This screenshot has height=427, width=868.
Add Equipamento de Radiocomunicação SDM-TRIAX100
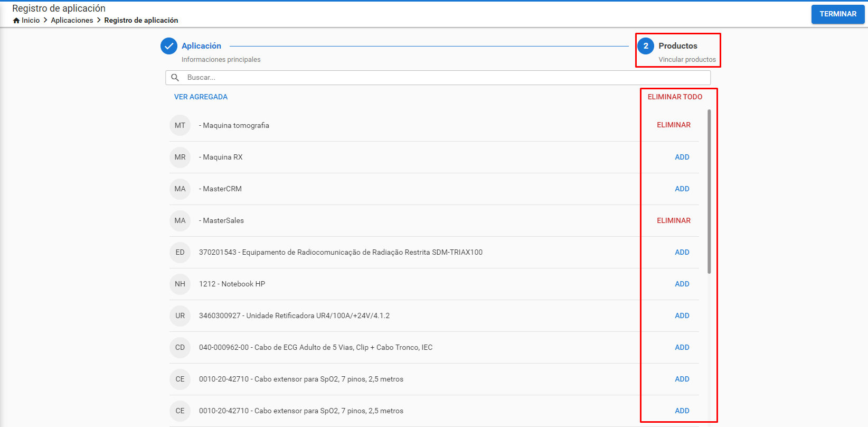(x=682, y=252)
